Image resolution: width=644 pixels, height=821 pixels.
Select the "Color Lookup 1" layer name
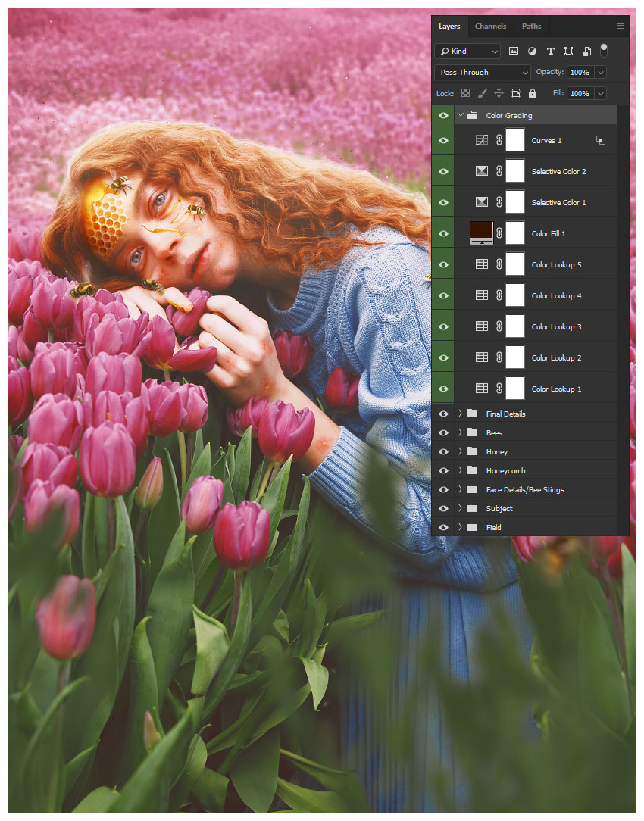(x=556, y=389)
